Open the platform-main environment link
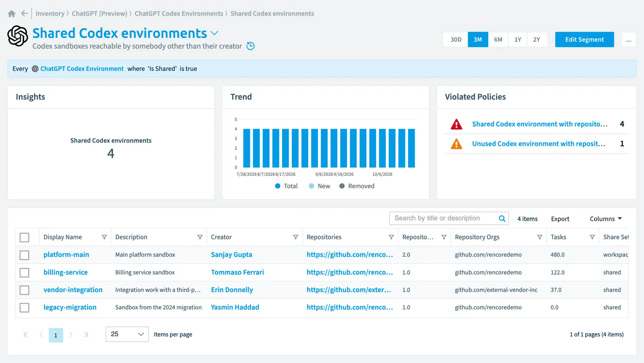 point(66,255)
